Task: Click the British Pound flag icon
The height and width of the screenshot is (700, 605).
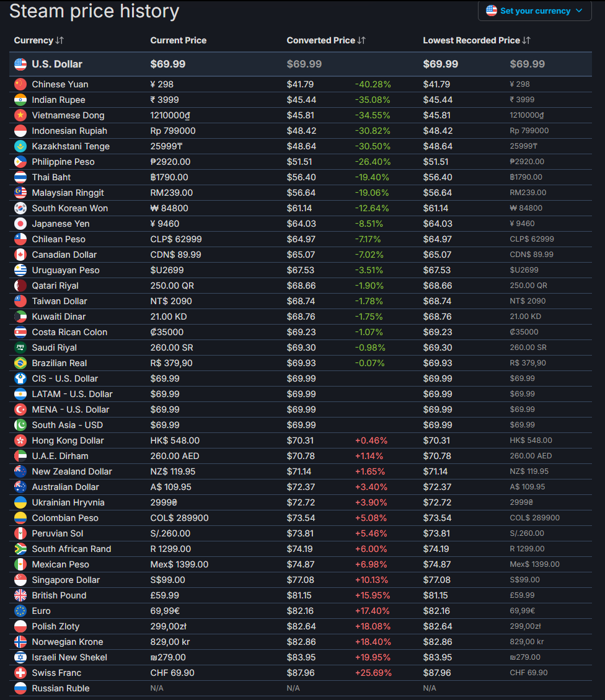Action: (20, 595)
